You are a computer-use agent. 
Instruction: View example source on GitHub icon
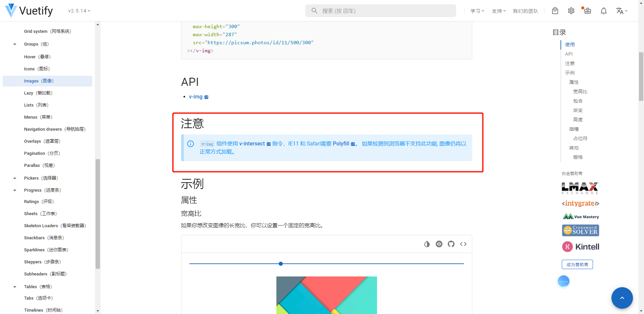click(451, 244)
